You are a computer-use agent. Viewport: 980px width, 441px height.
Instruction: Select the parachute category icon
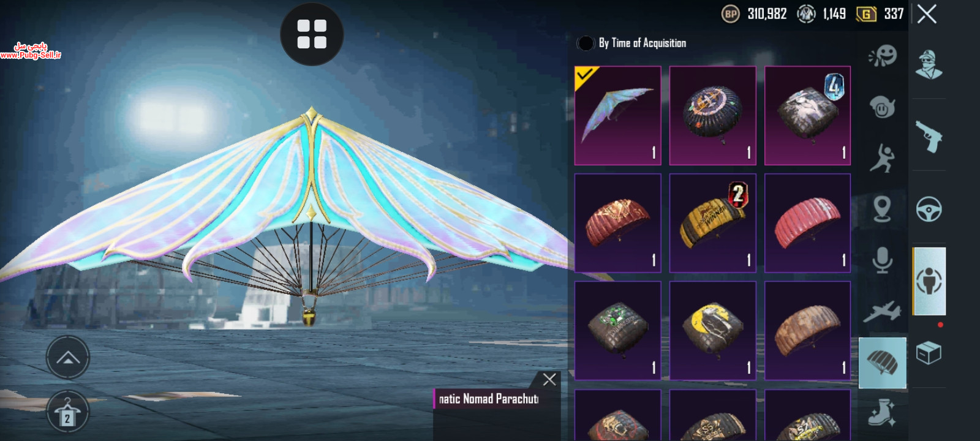coord(883,363)
